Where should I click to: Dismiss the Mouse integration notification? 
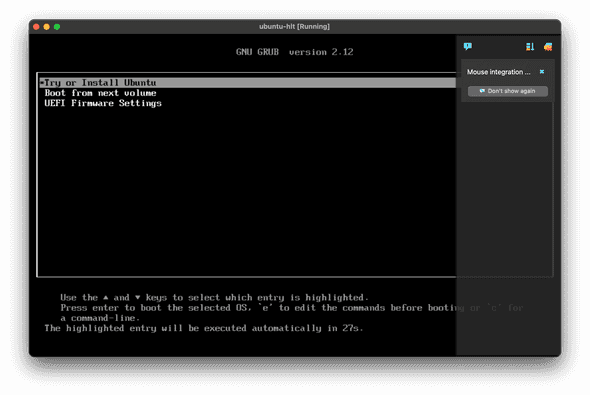tap(542, 71)
